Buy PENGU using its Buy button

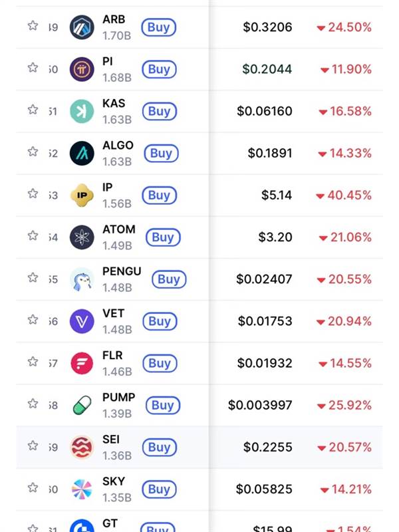168,279
